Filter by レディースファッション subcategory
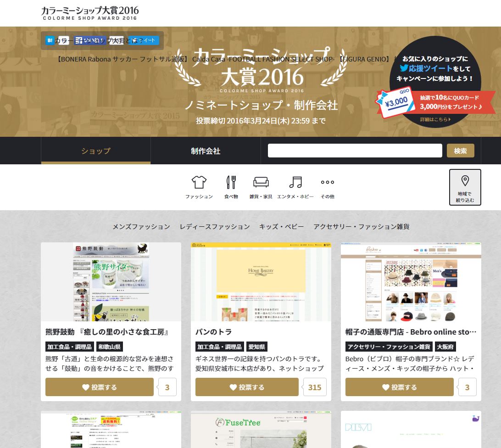This screenshot has width=501, height=448. click(x=215, y=227)
